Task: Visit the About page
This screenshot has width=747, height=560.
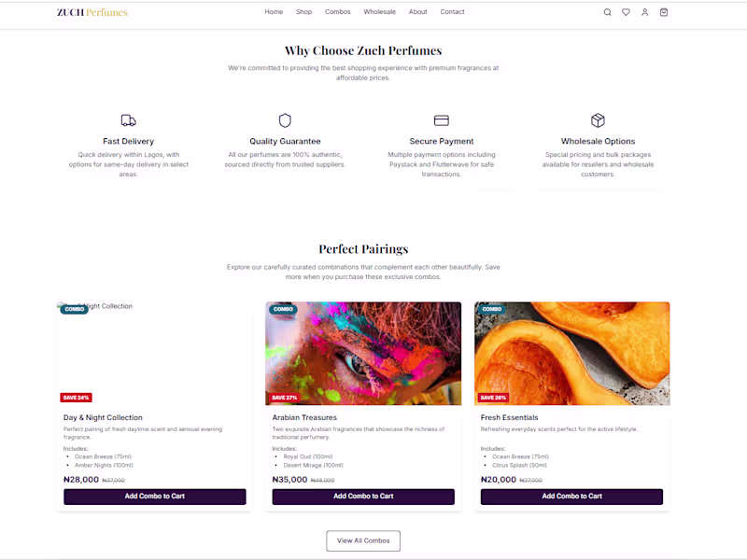Action: 418,12
